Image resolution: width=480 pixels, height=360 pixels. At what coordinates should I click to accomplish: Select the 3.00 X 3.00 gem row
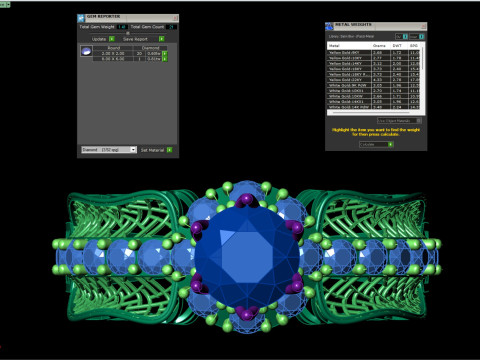[x=130, y=53]
